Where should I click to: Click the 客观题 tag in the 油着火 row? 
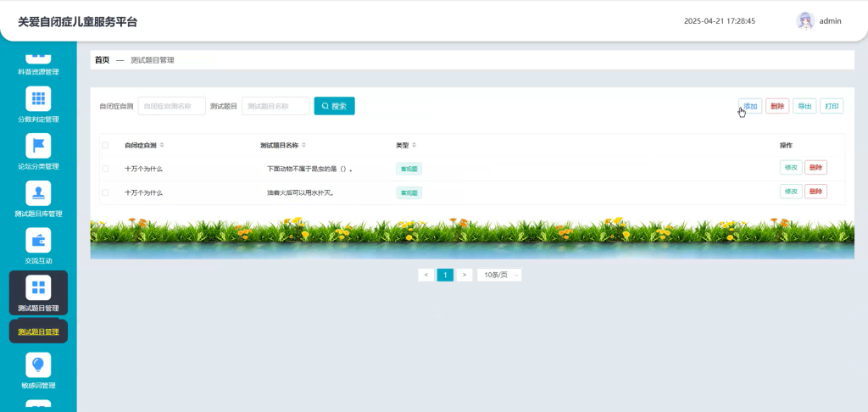[409, 192]
